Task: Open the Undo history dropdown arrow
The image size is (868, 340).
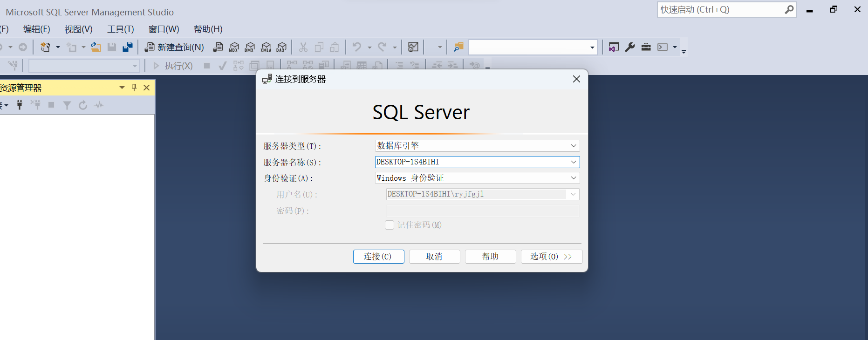Action: click(x=369, y=47)
